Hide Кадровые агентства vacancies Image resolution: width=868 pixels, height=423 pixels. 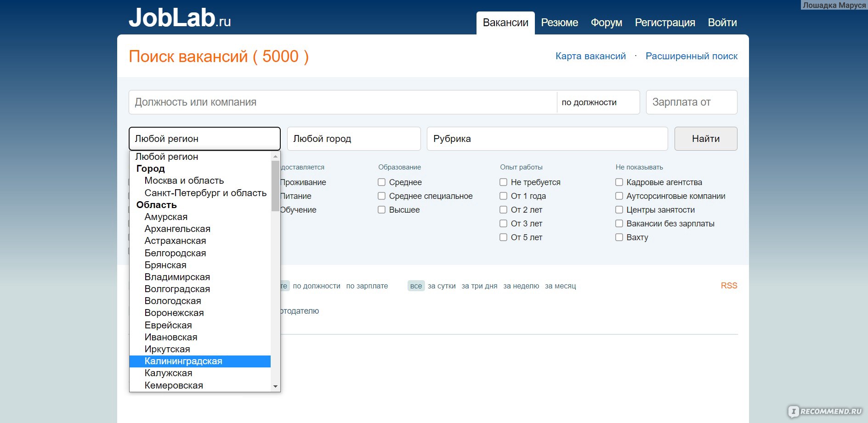(x=619, y=182)
